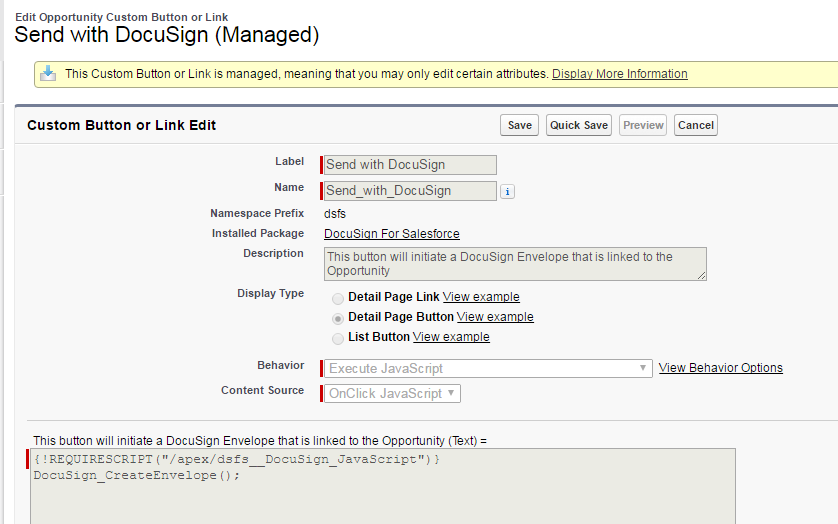
Task: Open the Display More Information link
Action: (619, 74)
